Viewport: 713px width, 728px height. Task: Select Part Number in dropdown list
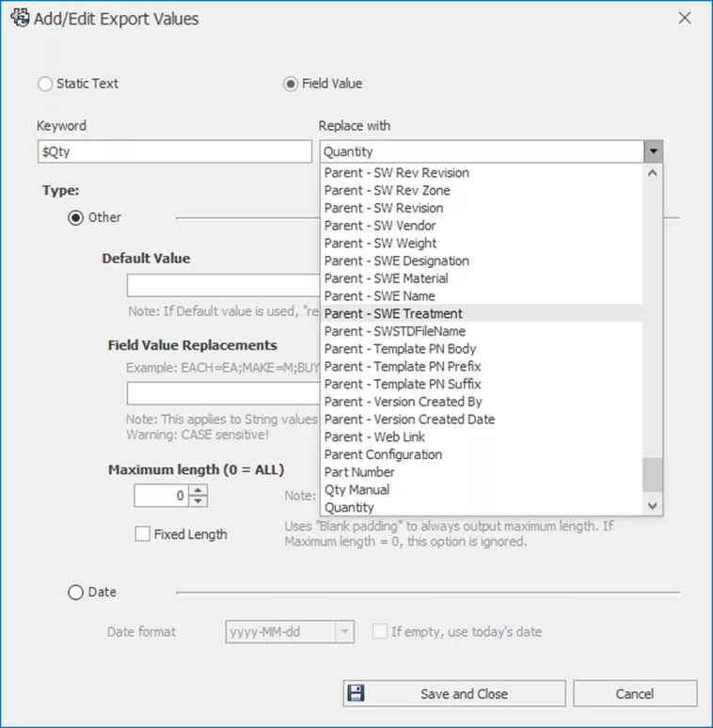coord(359,472)
